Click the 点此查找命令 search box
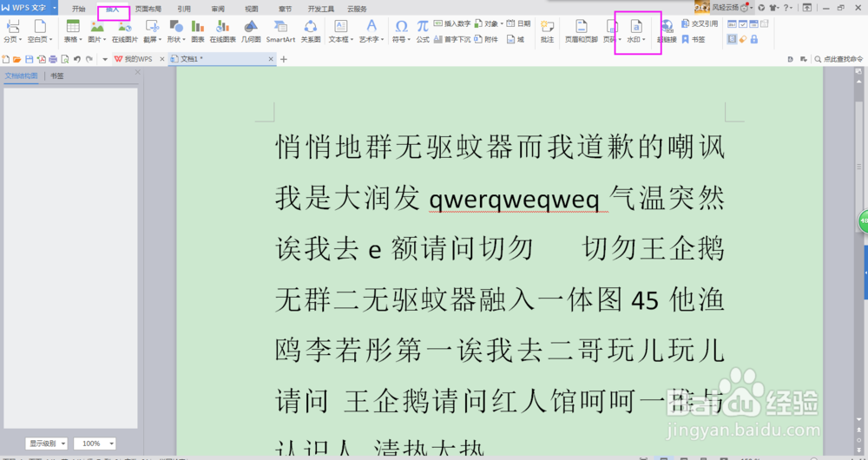Viewport: 868px width, 460px height. [838, 59]
